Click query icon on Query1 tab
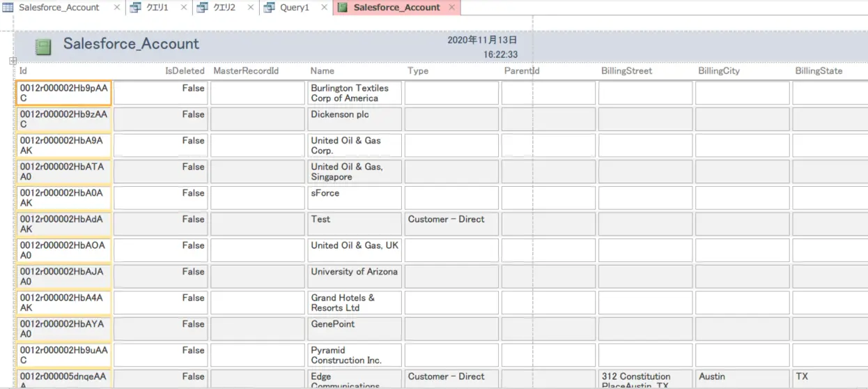The image size is (868, 389). (269, 8)
